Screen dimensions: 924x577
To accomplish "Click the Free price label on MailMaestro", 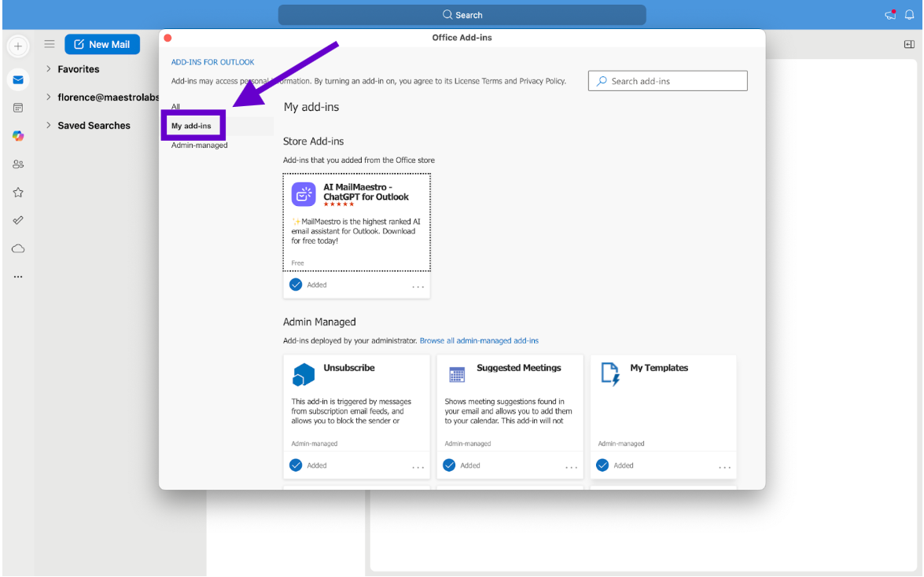I will tap(297, 263).
